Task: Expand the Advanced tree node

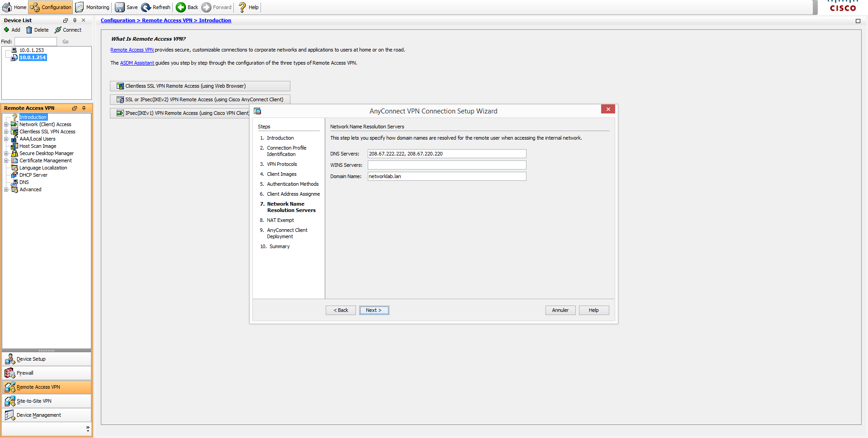Action: [6, 189]
